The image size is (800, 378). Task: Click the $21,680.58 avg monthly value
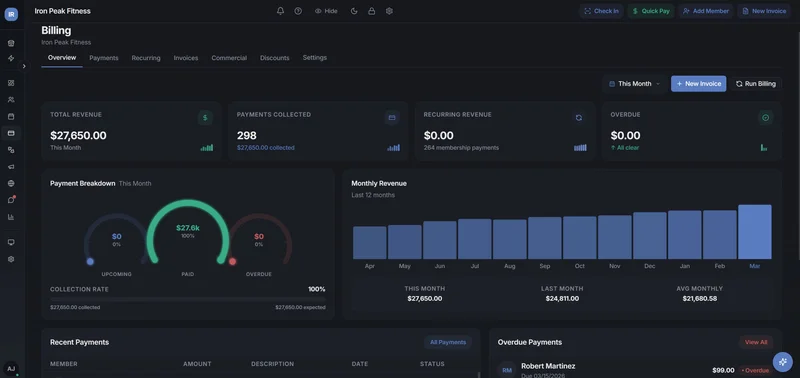click(x=699, y=298)
